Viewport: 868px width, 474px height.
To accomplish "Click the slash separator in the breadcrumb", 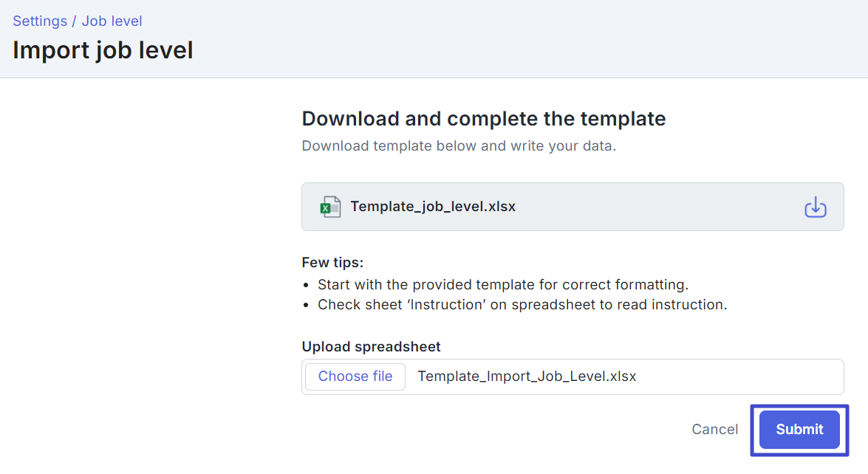I will click(74, 21).
